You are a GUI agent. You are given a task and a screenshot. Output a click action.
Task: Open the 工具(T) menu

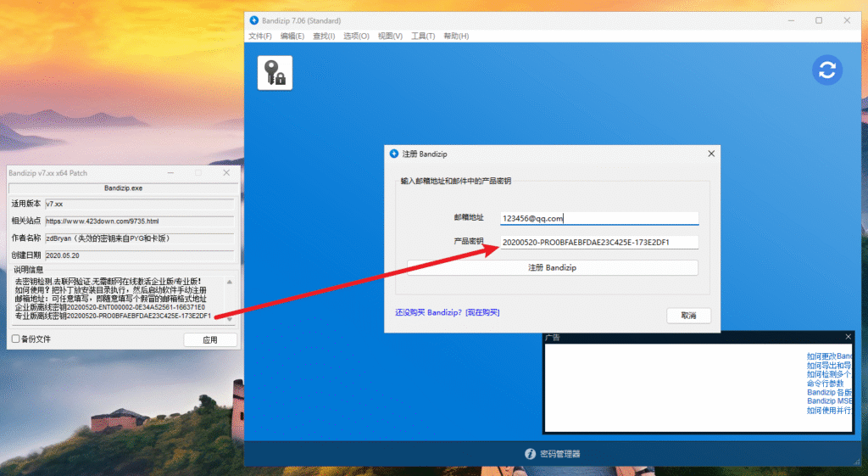(x=422, y=36)
